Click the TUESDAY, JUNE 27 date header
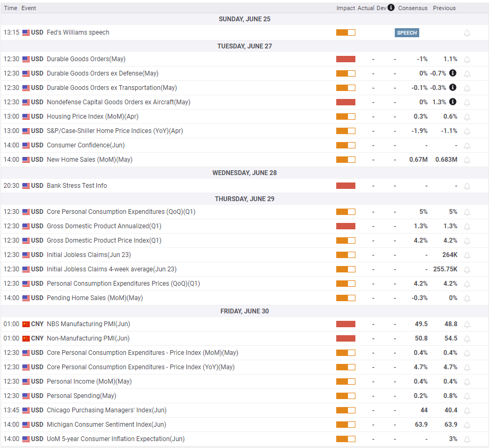The image size is (490, 448). (x=244, y=46)
